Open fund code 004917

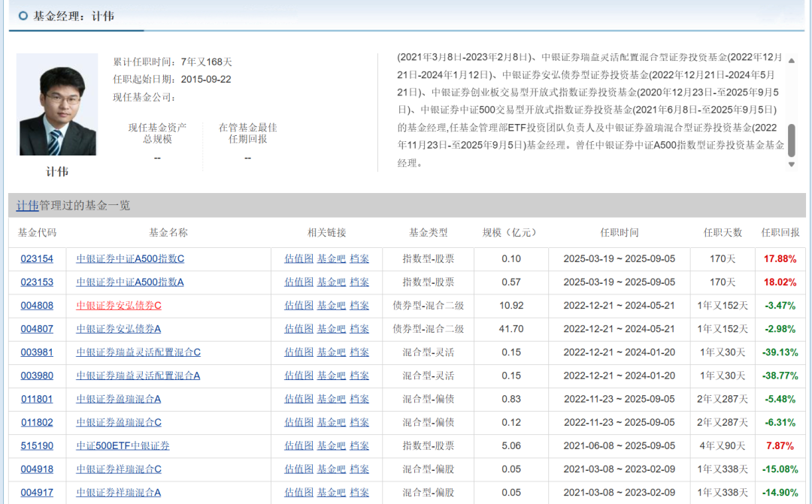(x=37, y=493)
